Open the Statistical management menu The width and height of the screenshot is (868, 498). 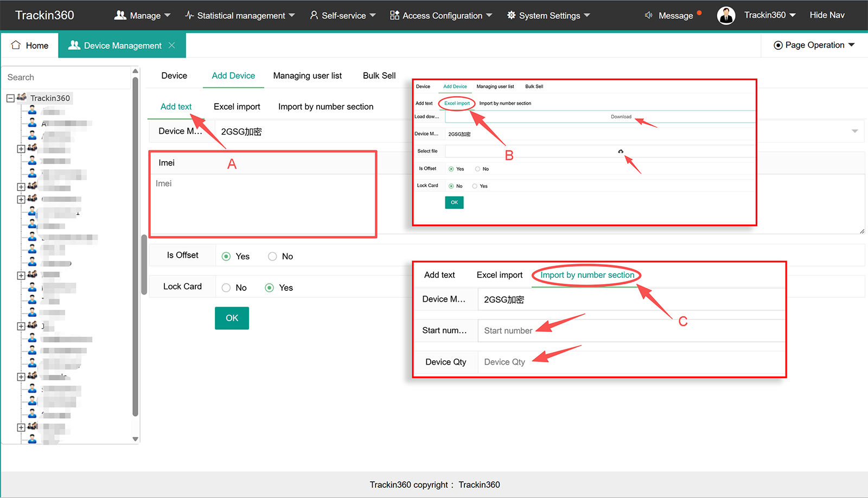pos(240,15)
